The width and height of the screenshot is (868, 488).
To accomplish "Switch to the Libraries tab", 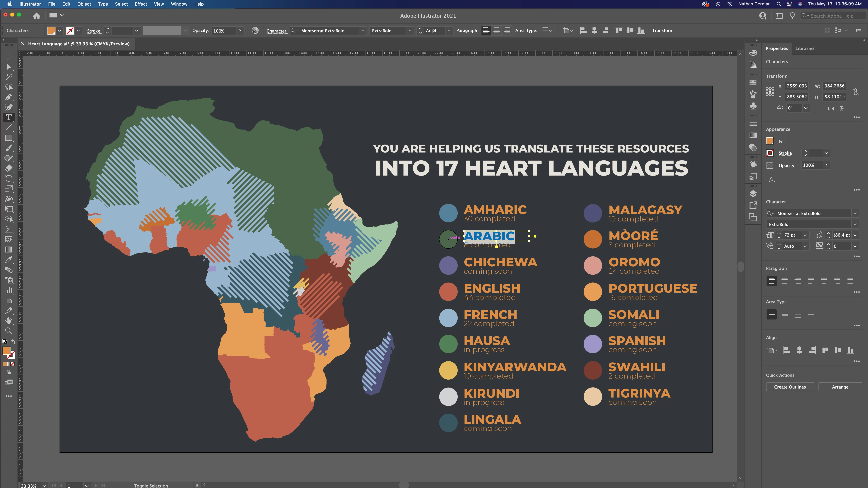I will [805, 48].
